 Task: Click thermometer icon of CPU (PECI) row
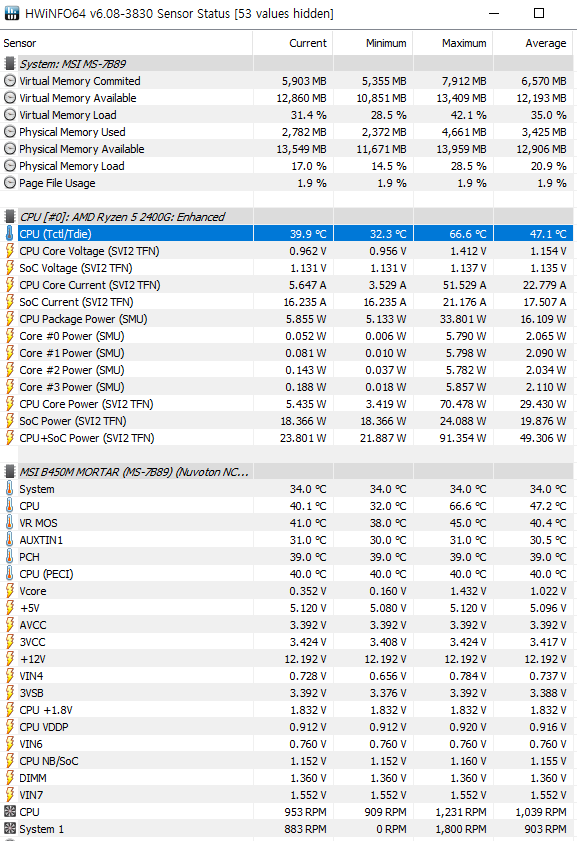point(10,574)
